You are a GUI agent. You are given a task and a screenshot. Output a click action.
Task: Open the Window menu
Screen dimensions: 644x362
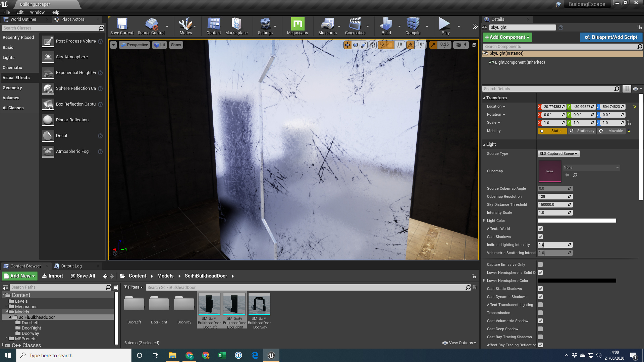point(37,12)
